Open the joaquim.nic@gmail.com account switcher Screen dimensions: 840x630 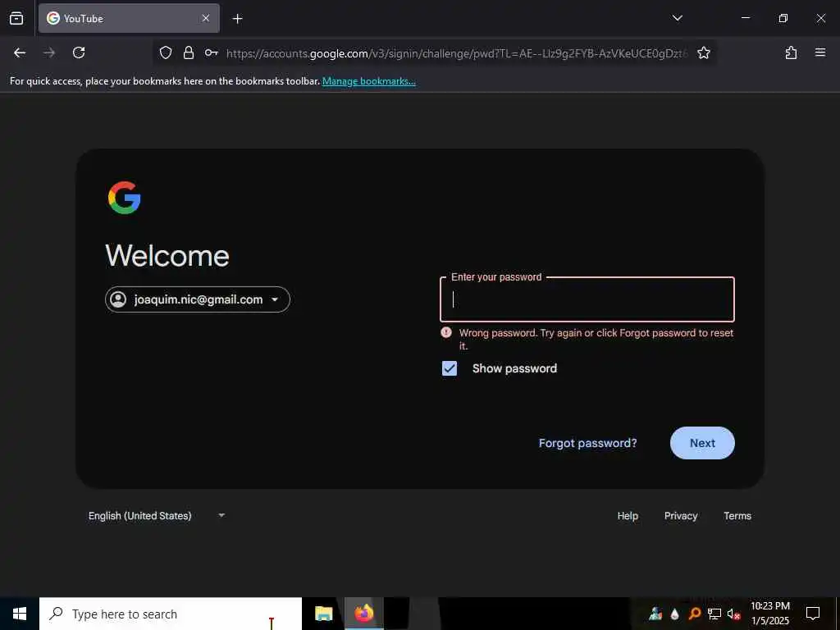[198, 299]
